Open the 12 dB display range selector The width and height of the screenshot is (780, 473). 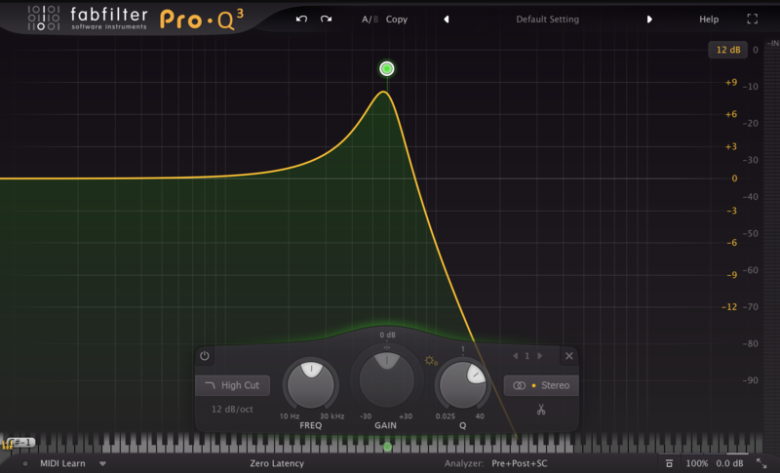tap(728, 50)
